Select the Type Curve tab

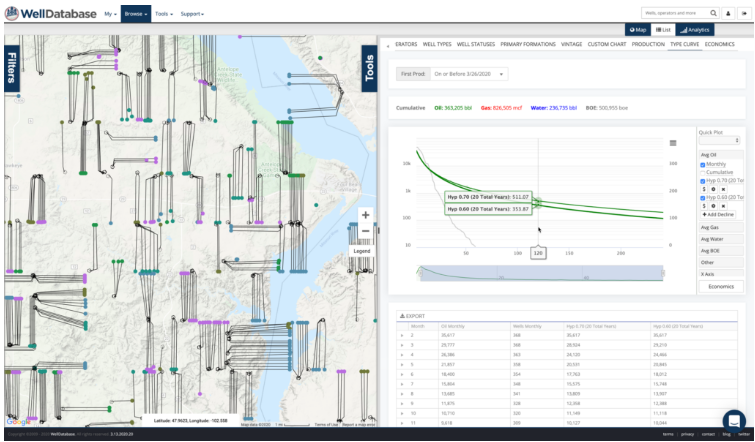point(685,44)
